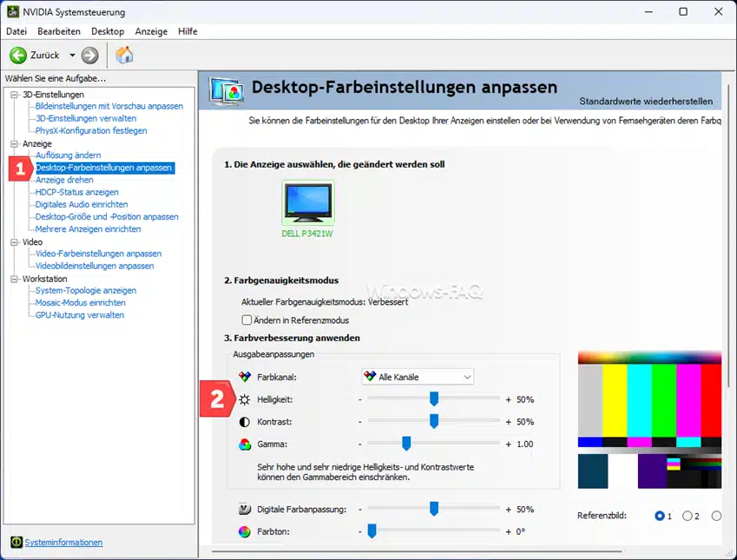737x560 pixels.
Task: Open GPU-Nutzung verwalten
Action: pos(80,315)
